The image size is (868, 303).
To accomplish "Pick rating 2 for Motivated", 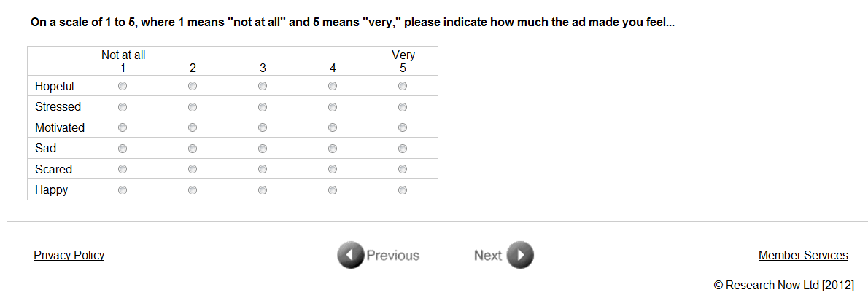I will (x=193, y=127).
